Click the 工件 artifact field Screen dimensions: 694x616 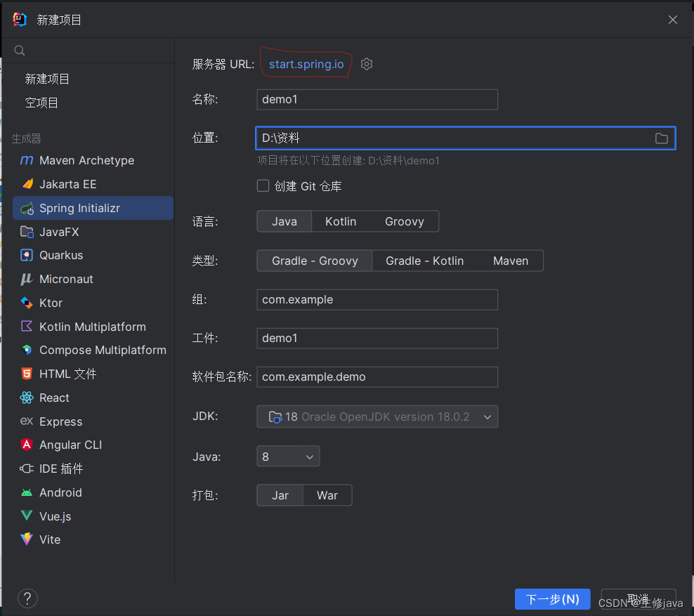click(x=377, y=338)
